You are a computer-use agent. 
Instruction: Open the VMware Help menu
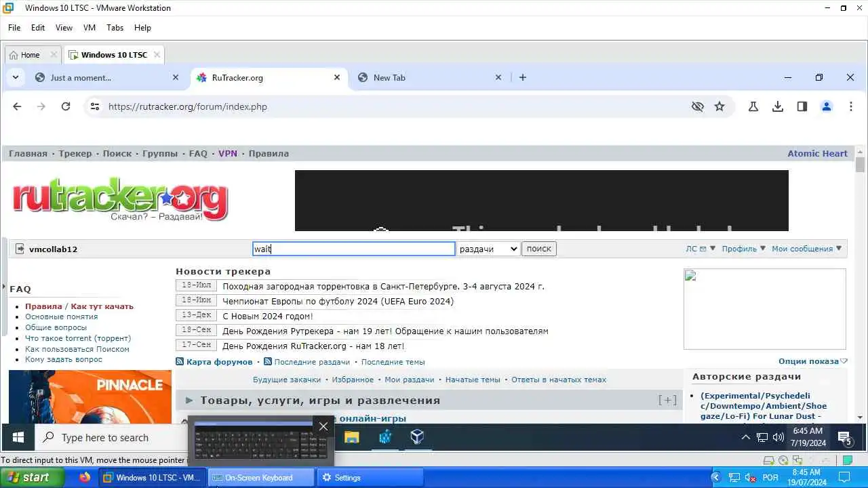(142, 28)
